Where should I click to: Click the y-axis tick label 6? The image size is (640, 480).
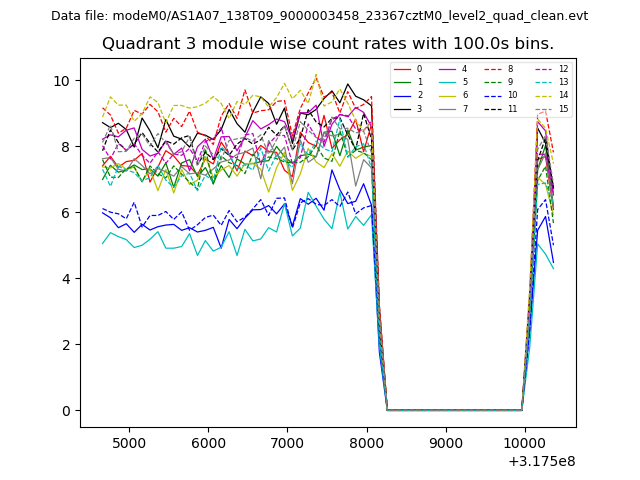click(x=65, y=213)
